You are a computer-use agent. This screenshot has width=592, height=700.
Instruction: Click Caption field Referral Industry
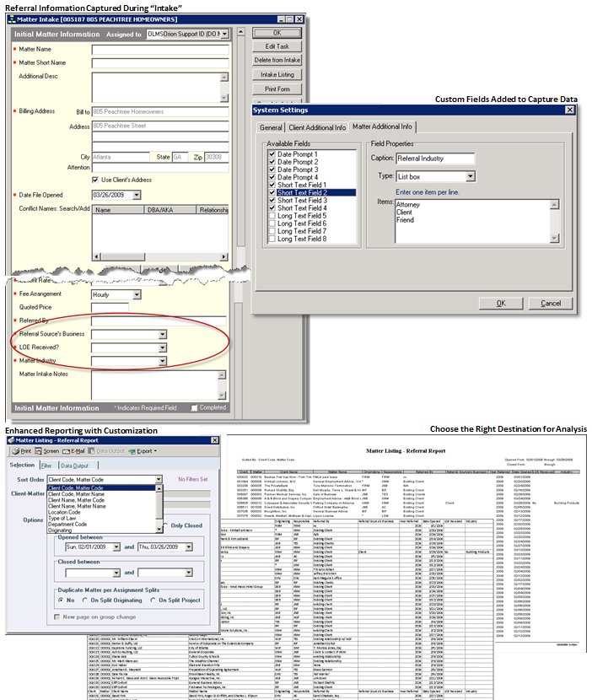435,159
